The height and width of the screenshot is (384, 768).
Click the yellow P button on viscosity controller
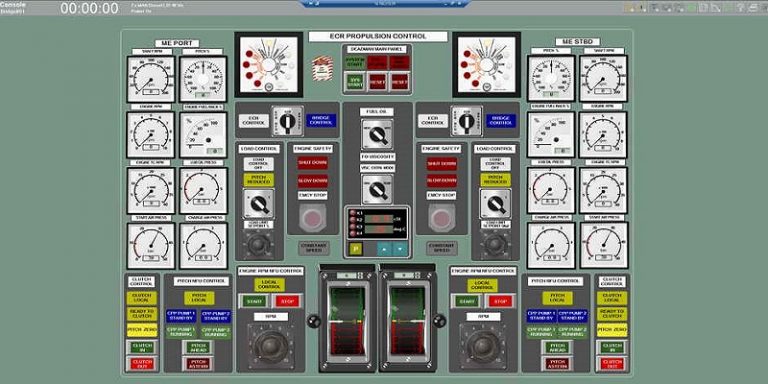point(356,249)
